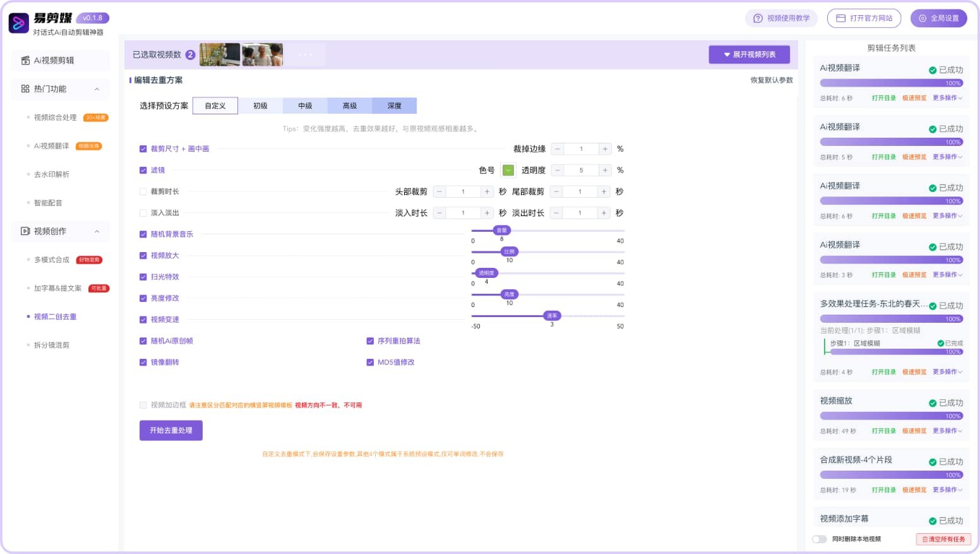Click the 已成功 checkmark of 合成新视频-4个片段
The image size is (980, 554).
[x=933, y=462]
